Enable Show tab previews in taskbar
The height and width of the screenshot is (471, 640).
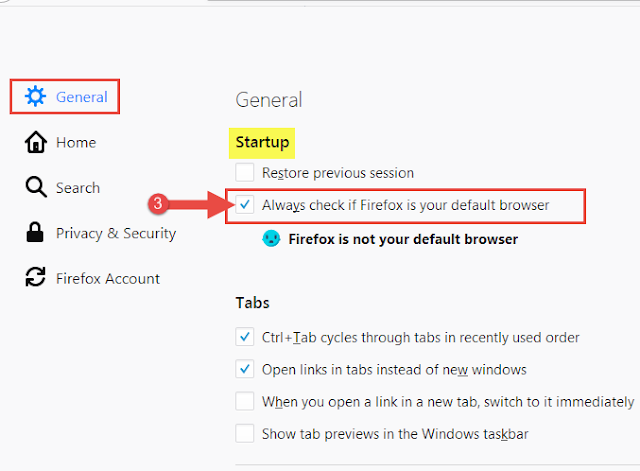[244, 433]
